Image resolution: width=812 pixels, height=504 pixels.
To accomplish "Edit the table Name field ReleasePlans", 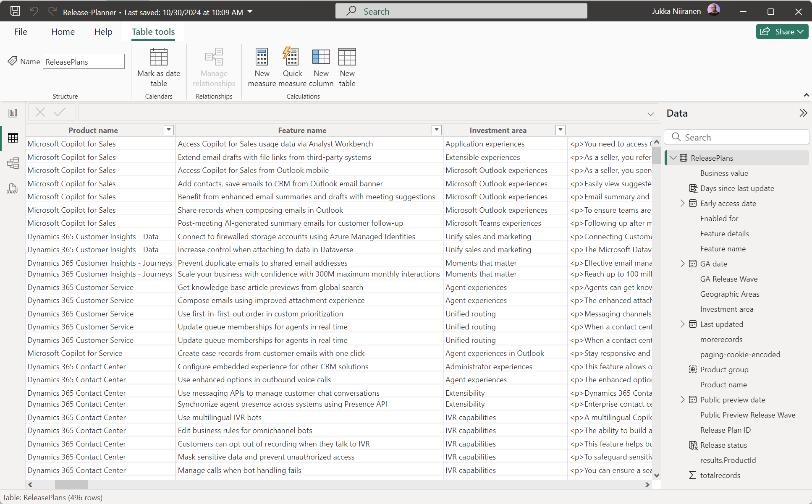I will pyautogui.click(x=84, y=62).
